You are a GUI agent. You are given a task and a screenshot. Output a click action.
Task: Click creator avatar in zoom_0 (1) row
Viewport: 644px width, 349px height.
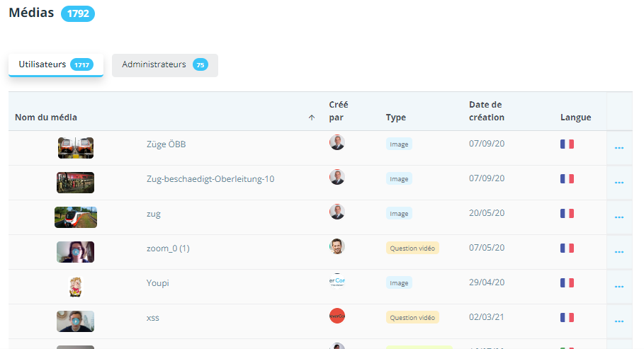[337, 246]
